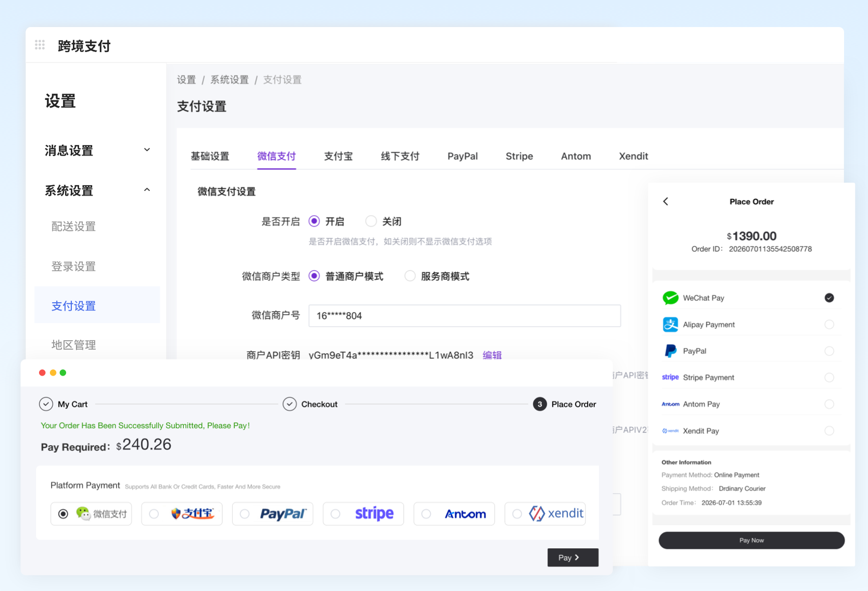
Task: Go back from mobile Place Order screen
Action: point(666,201)
